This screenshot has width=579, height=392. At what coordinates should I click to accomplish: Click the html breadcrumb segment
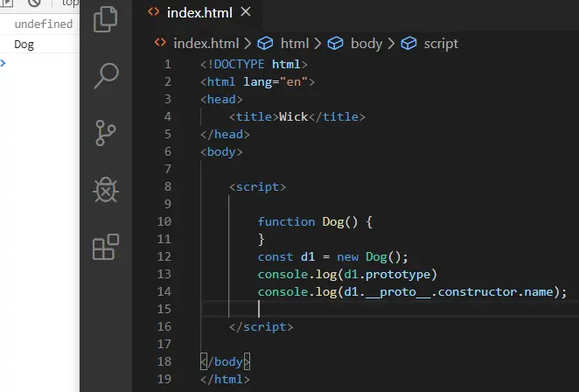[x=294, y=44]
